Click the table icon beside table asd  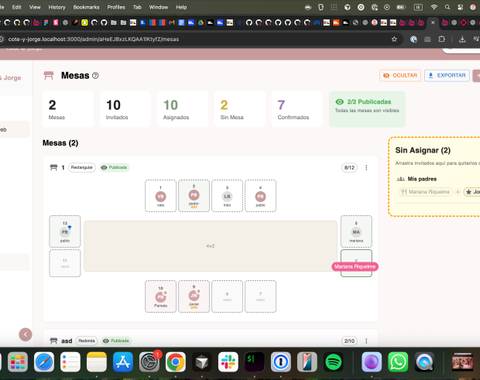(53, 341)
